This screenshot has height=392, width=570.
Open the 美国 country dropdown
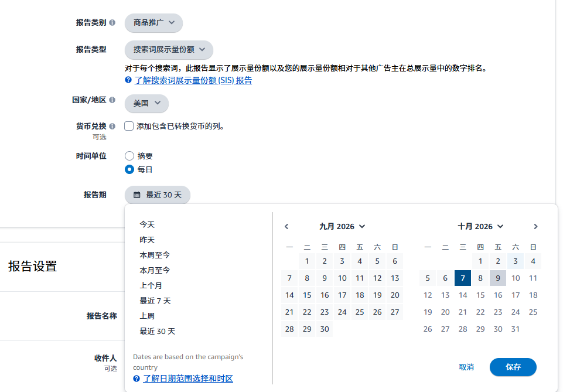pyautogui.click(x=146, y=103)
